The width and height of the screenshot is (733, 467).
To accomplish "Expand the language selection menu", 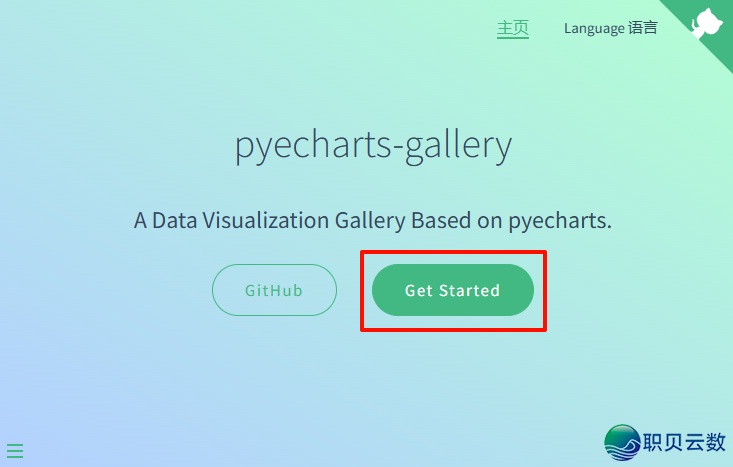I will pyautogui.click(x=611, y=29).
